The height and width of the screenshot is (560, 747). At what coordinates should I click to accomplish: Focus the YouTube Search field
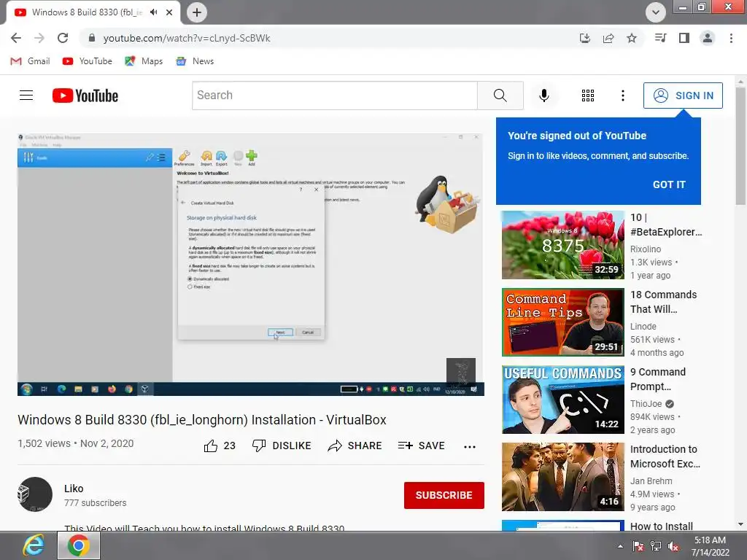334,96
